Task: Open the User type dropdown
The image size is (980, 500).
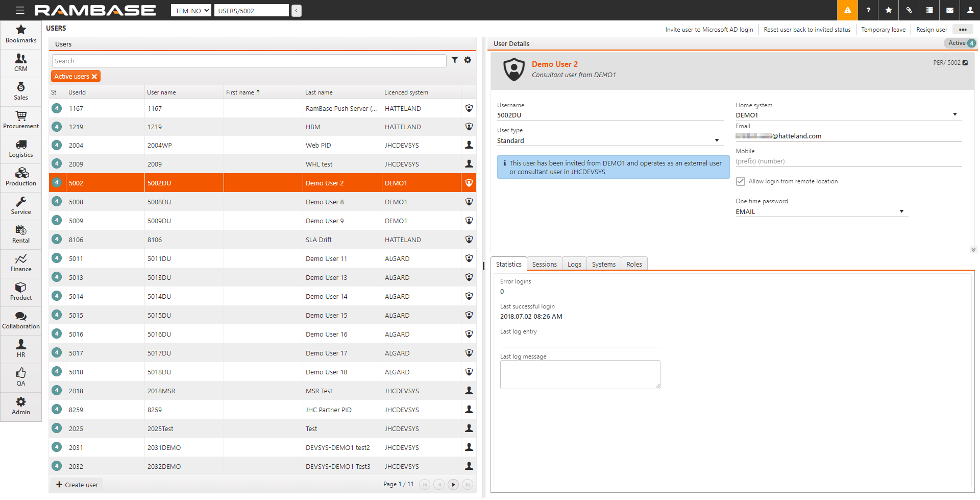Action: click(x=717, y=140)
